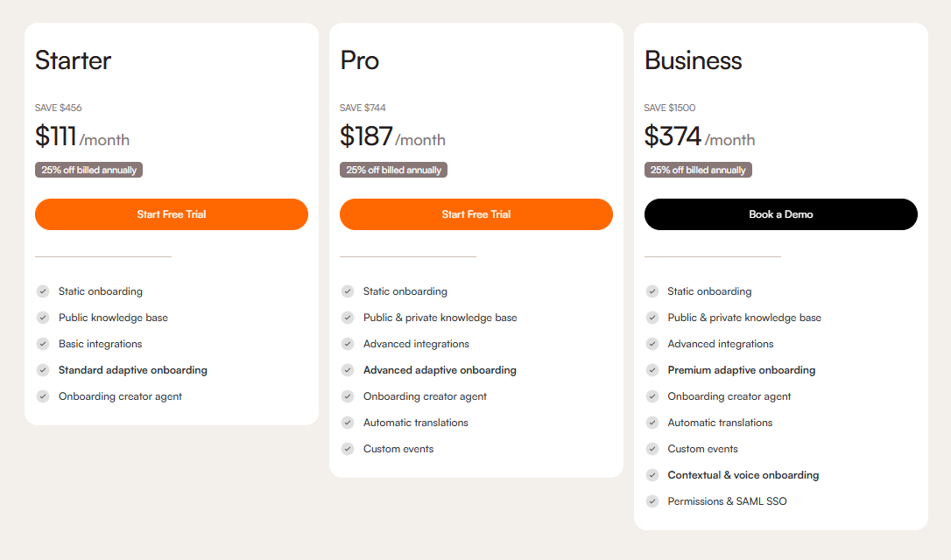Viewport: 951px width, 560px height.
Task: Click the Pro plan's 25% off badge
Action: tap(393, 170)
